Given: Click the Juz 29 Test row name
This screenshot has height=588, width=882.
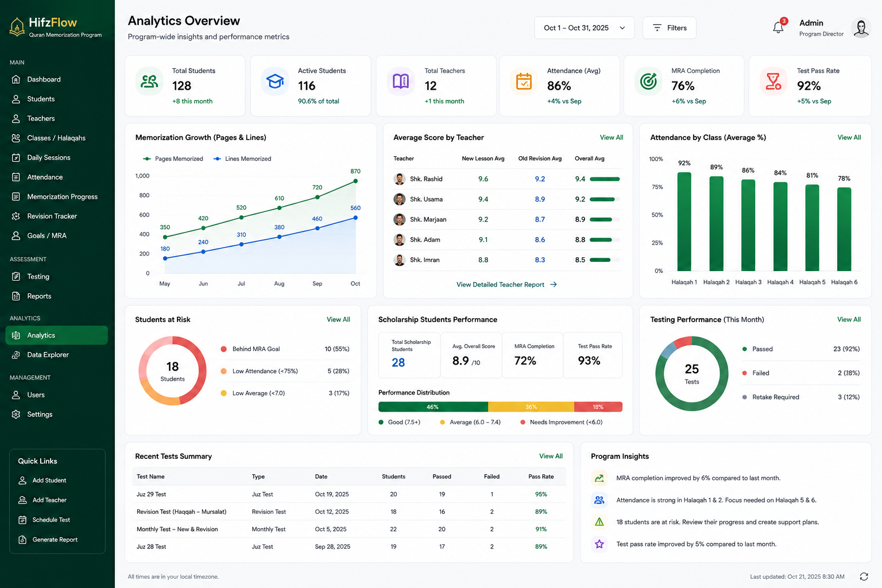Looking at the screenshot, I should pyautogui.click(x=151, y=494).
